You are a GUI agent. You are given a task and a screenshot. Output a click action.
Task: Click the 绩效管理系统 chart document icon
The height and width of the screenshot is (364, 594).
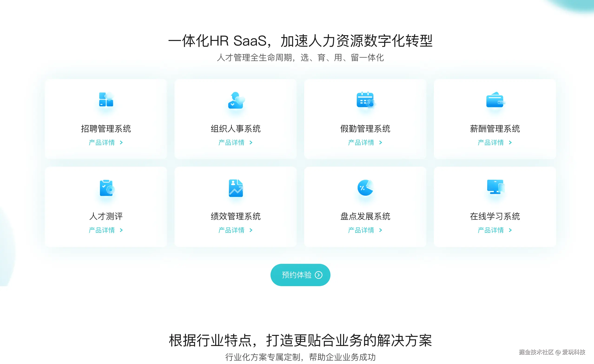pyautogui.click(x=236, y=188)
